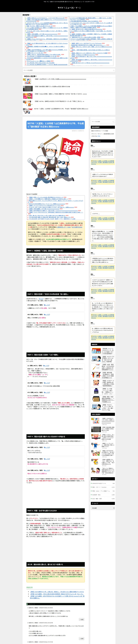
Task: Click レス元 arrow link on comment 974
Action: coord(47,305)
